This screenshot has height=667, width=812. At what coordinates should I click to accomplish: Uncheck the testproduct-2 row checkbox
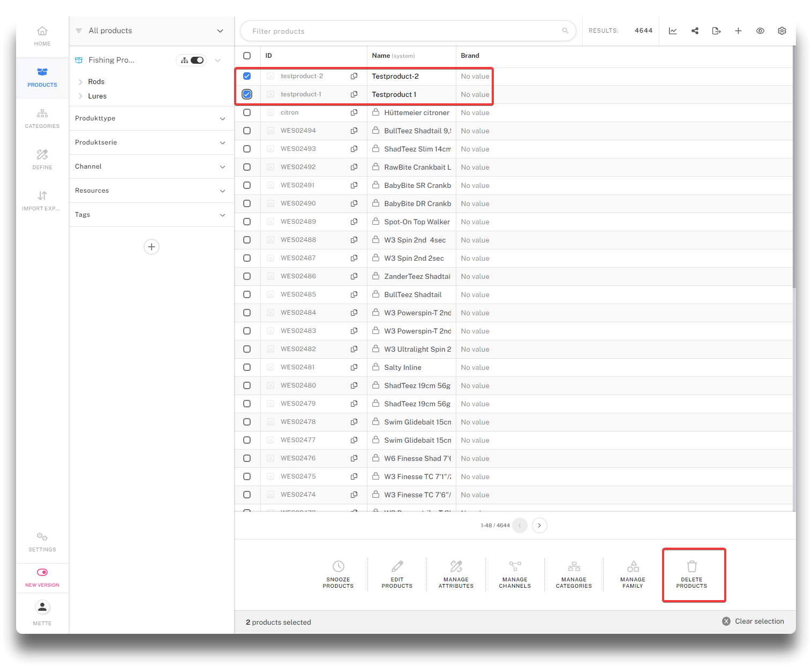pyautogui.click(x=247, y=76)
